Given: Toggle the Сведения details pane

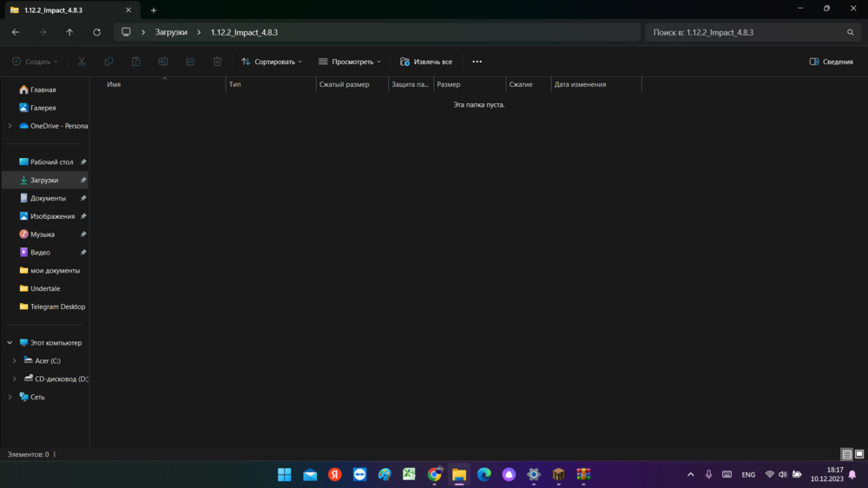Looking at the screenshot, I should coord(831,62).
